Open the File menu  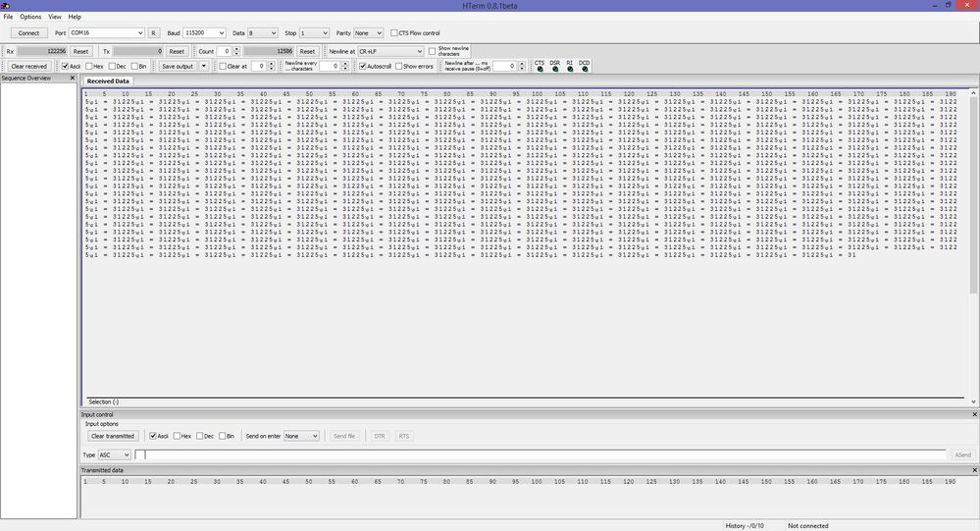point(8,17)
